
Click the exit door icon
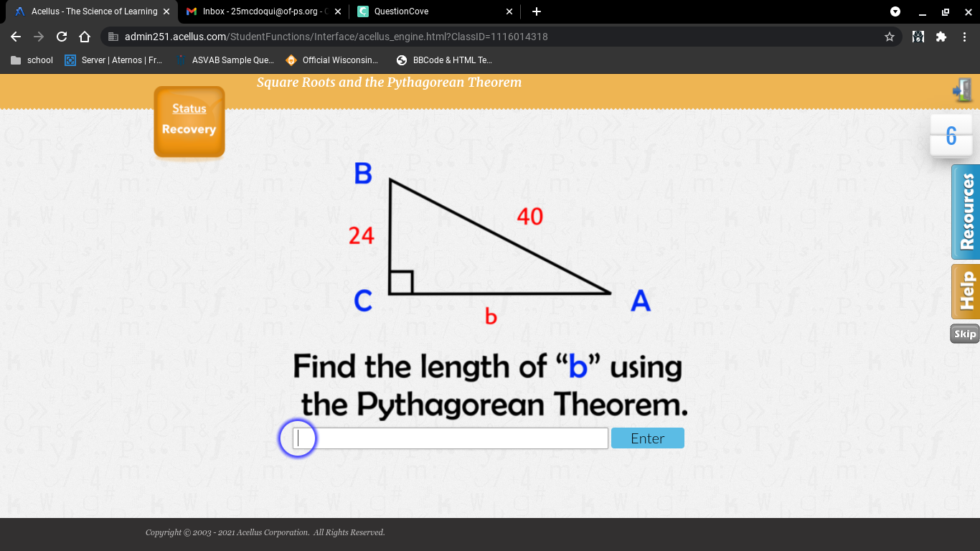tap(962, 90)
